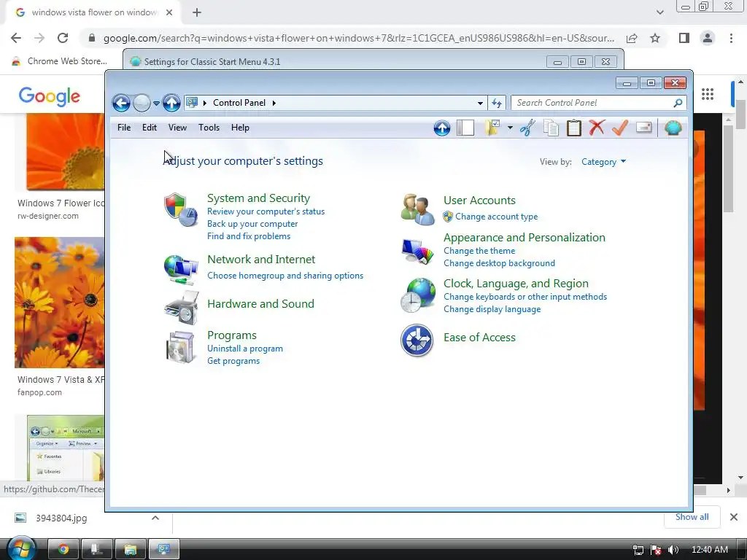Go up one level via address bar Up button

(x=171, y=103)
